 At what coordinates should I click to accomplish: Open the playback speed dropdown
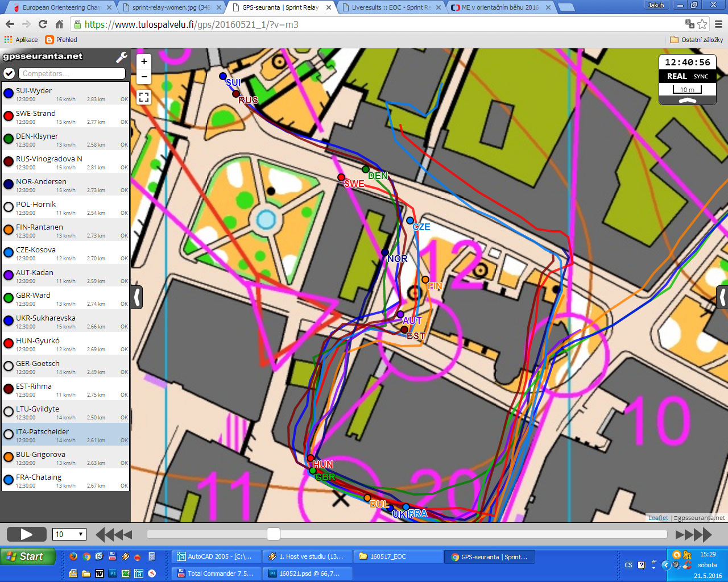pos(69,534)
